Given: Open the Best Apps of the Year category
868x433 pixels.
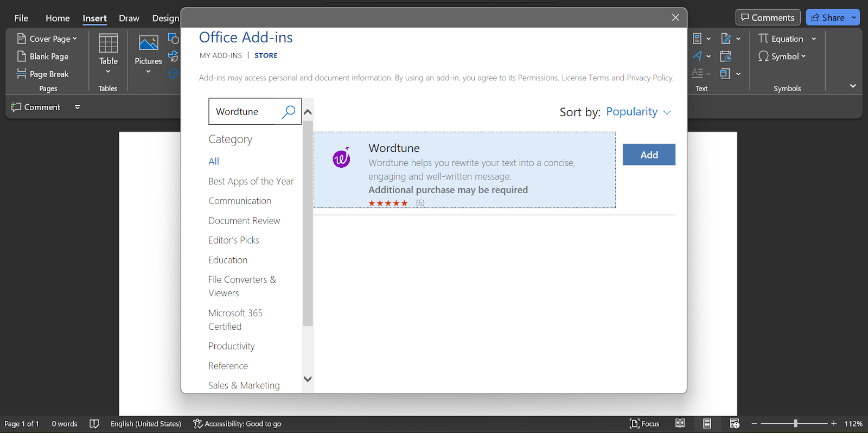Looking at the screenshot, I should 251,181.
